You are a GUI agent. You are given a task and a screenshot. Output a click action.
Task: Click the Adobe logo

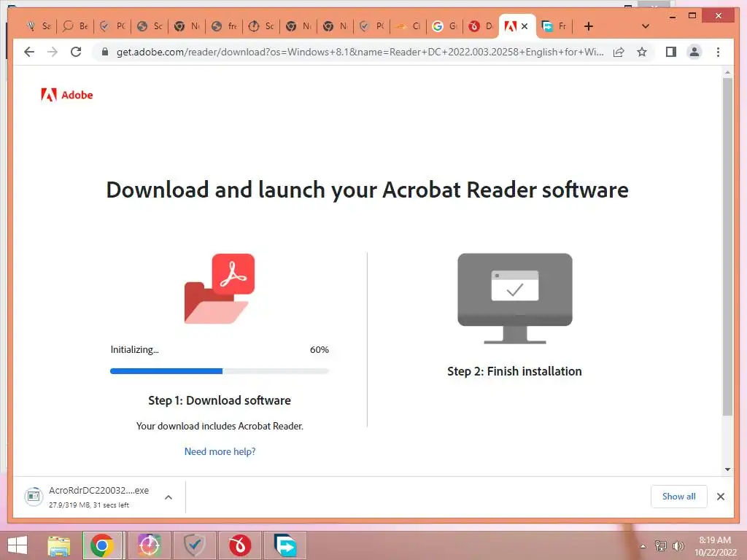[66, 95]
